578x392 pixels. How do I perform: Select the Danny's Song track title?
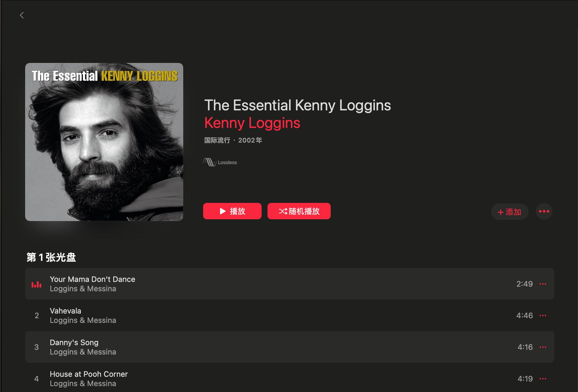(x=74, y=343)
